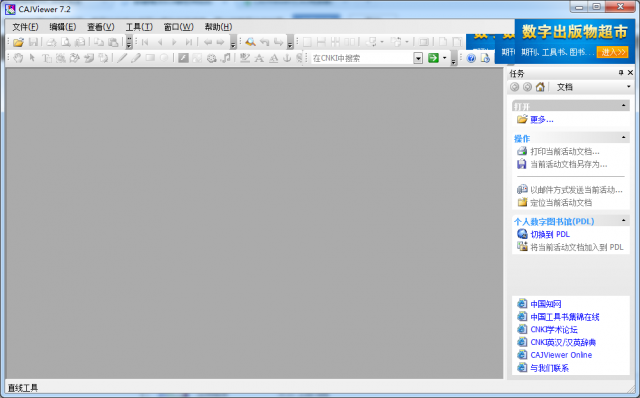Click the 更多... link
The image size is (640, 398).
click(542, 120)
